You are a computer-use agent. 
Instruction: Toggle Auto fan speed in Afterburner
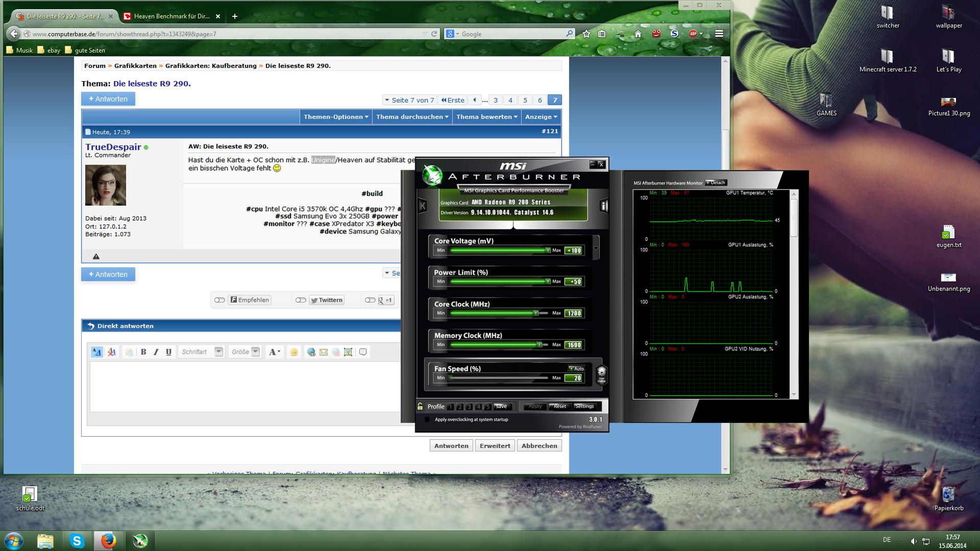coord(577,368)
